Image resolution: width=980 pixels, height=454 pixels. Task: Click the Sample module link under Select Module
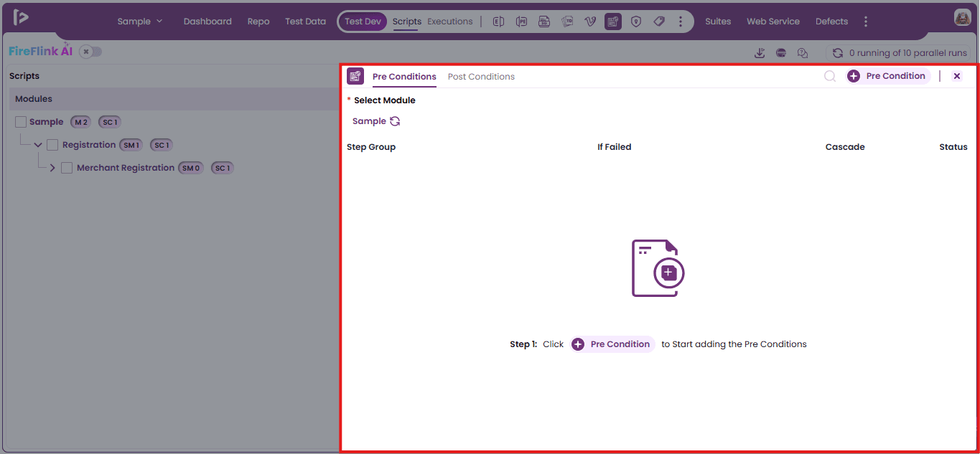[369, 121]
